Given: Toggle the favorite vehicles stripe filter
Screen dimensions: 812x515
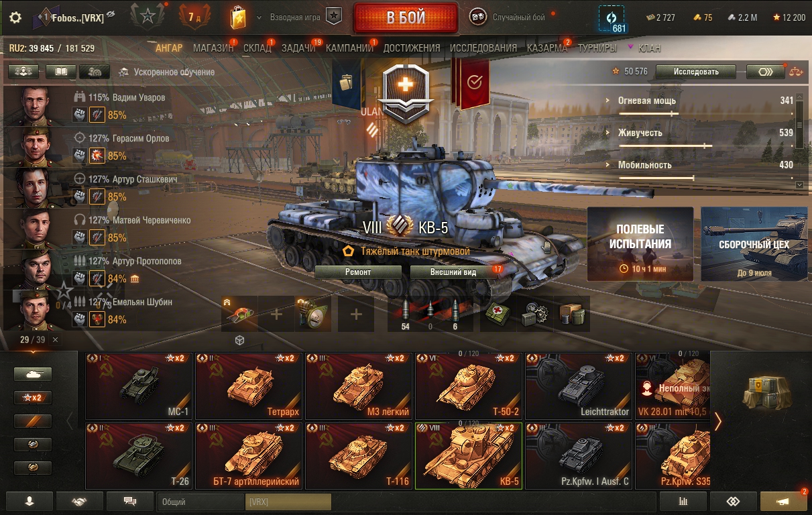Looking at the screenshot, I should click(33, 421).
